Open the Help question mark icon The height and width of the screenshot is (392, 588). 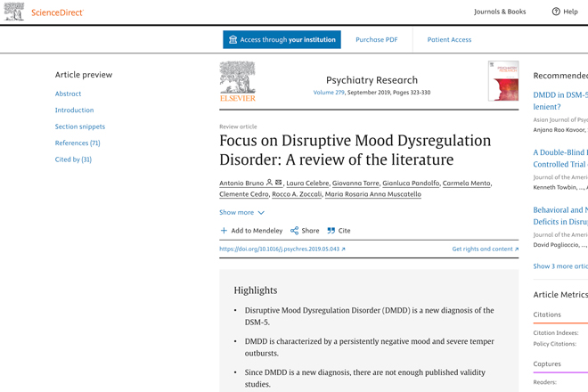(x=556, y=12)
